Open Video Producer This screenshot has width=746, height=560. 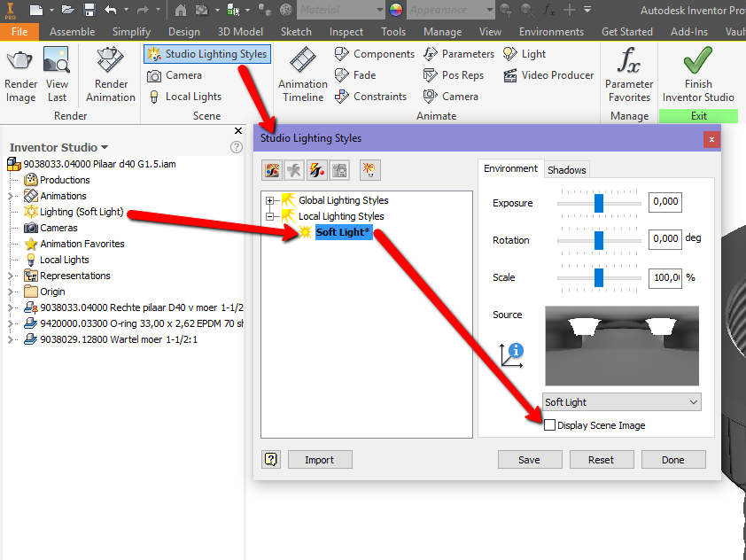(548, 75)
